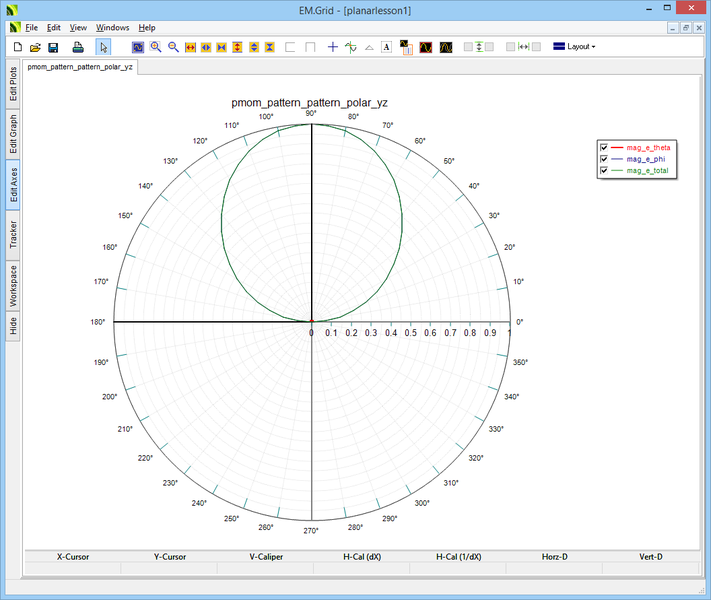The height and width of the screenshot is (600, 711).
Task: Open the Edit Plots side panel
Action: pyautogui.click(x=13, y=85)
